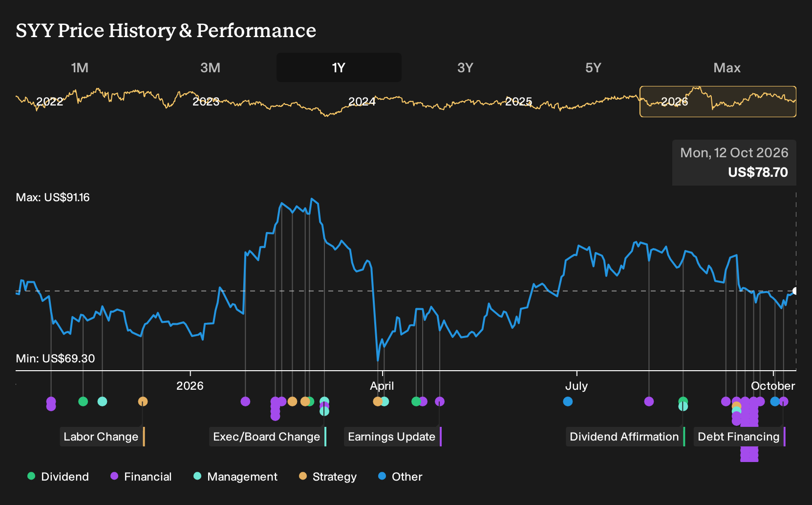
Task: Open the Debt Financing event label
Action: tap(740, 437)
